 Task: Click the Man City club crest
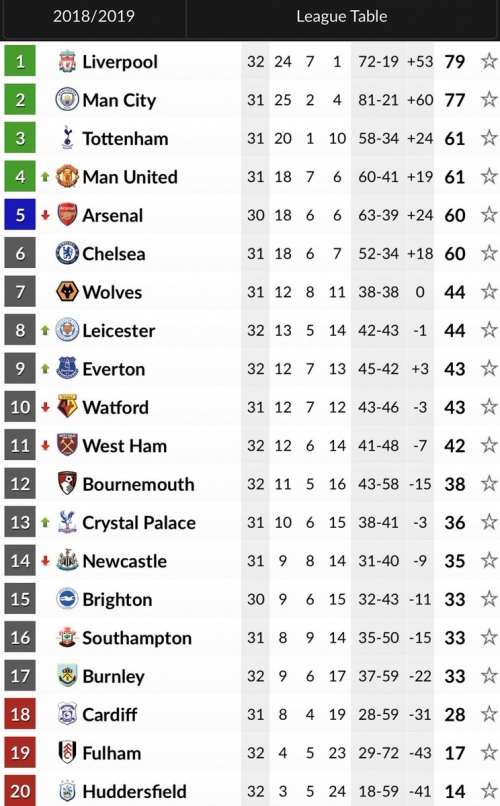[x=67, y=100]
